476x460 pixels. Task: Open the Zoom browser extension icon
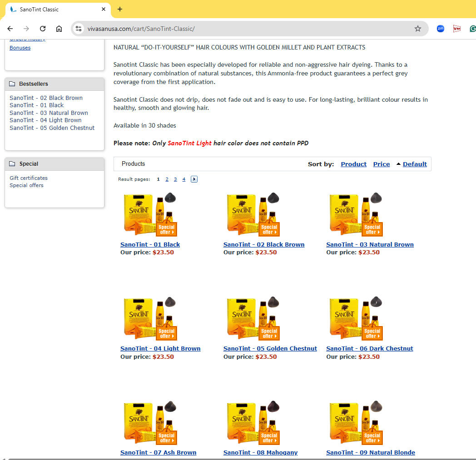[x=441, y=29]
